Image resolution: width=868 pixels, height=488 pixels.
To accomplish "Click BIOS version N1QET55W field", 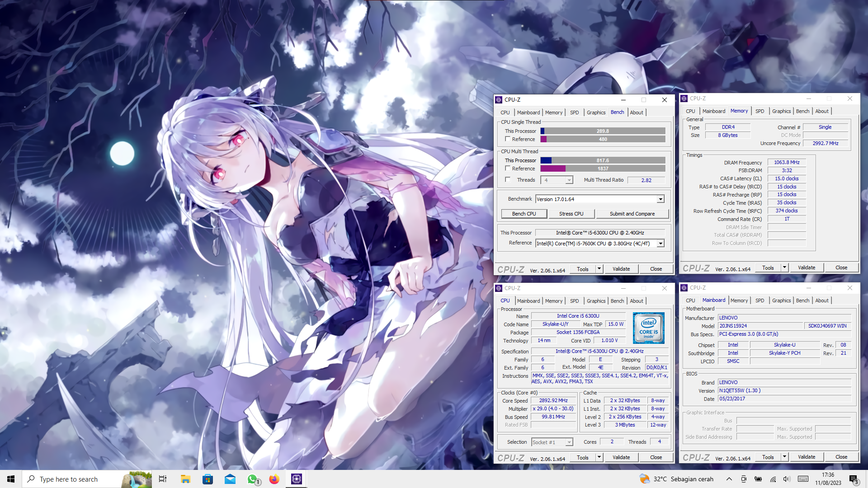I will [785, 390].
